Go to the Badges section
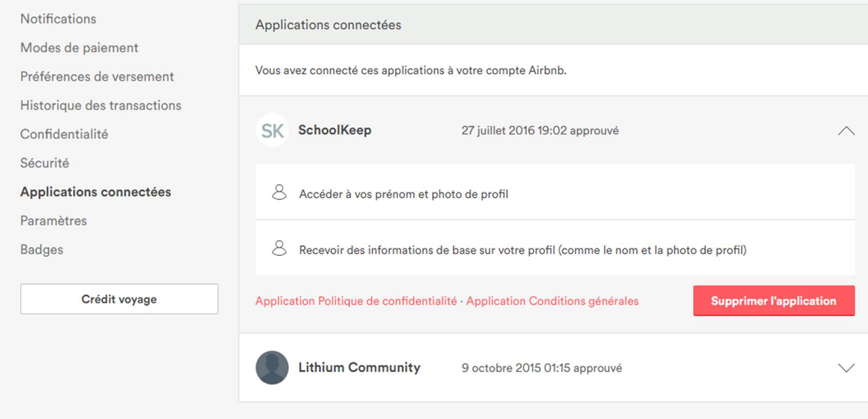Image resolution: width=868 pixels, height=419 pixels. [x=42, y=249]
